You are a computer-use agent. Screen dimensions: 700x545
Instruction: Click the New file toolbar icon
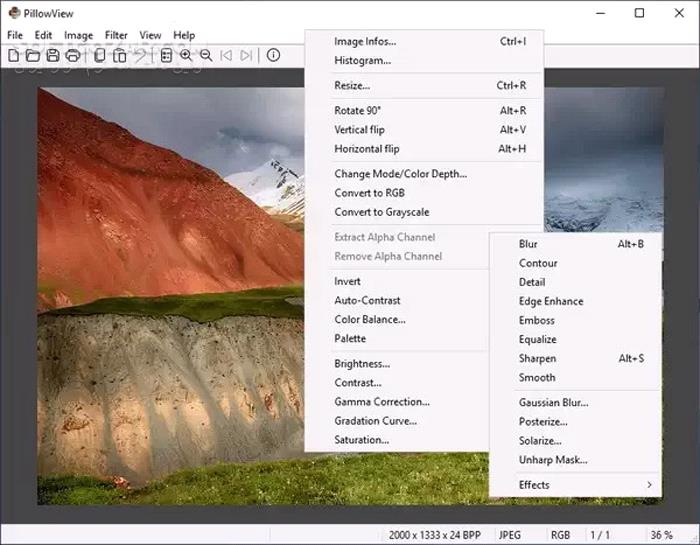point(13,56)
